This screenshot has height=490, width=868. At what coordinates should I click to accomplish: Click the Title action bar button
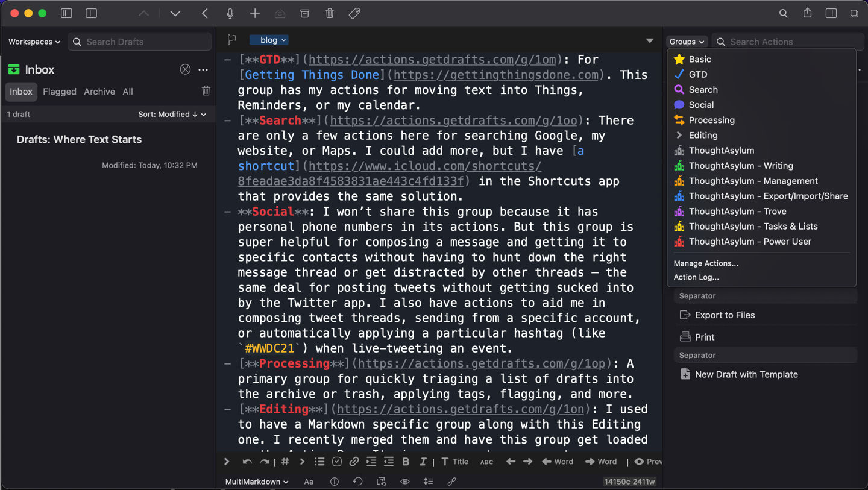click(x=454, y=462)
